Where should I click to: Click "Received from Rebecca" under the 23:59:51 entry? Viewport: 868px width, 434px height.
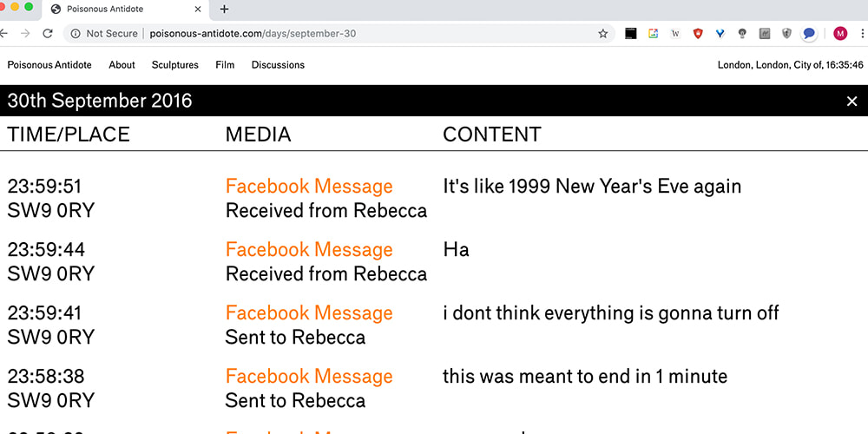coord(326,211)
